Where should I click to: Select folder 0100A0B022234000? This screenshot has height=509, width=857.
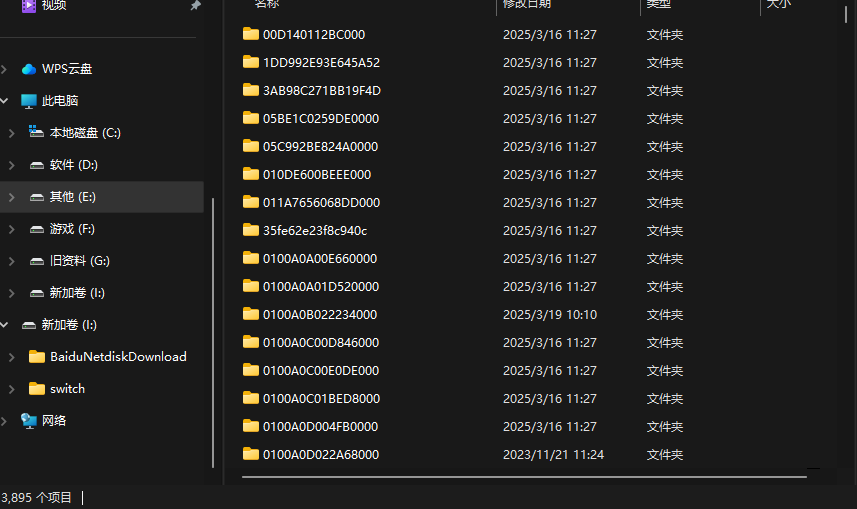click(319, 314)
